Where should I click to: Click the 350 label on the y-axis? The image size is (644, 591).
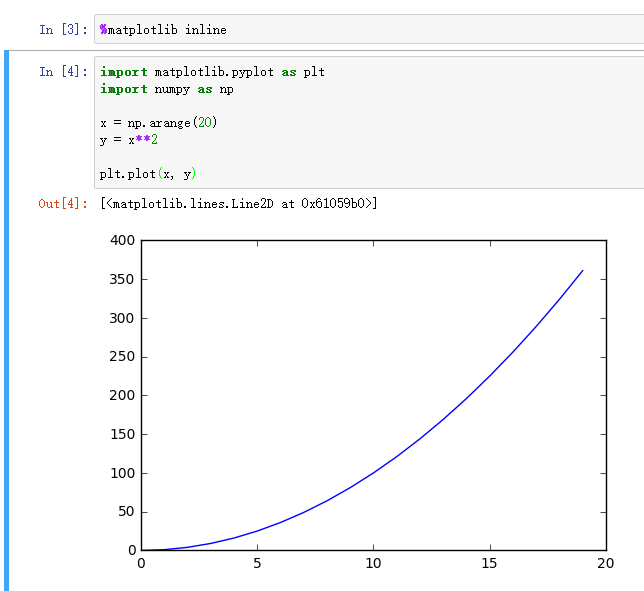pyautogui.click(x=123, y=279)
